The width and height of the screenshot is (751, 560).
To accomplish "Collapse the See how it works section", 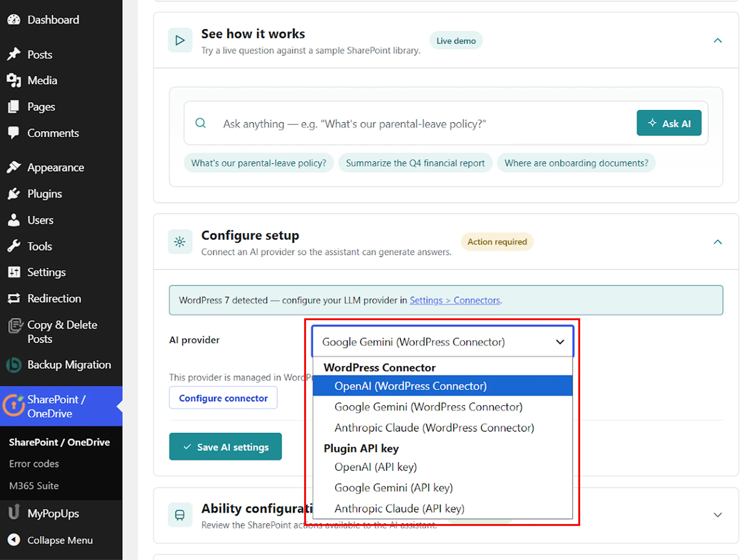I will point(718,40).
